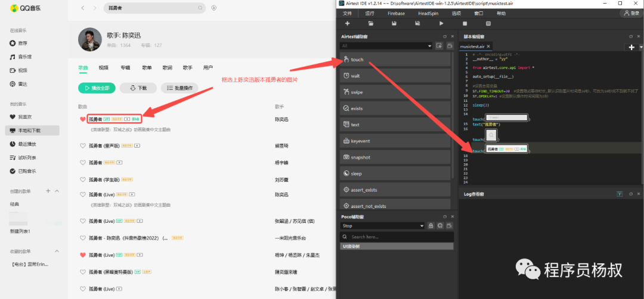Switch to the 视频 tab in search results
Screen dimensions: 644x299
104,68
